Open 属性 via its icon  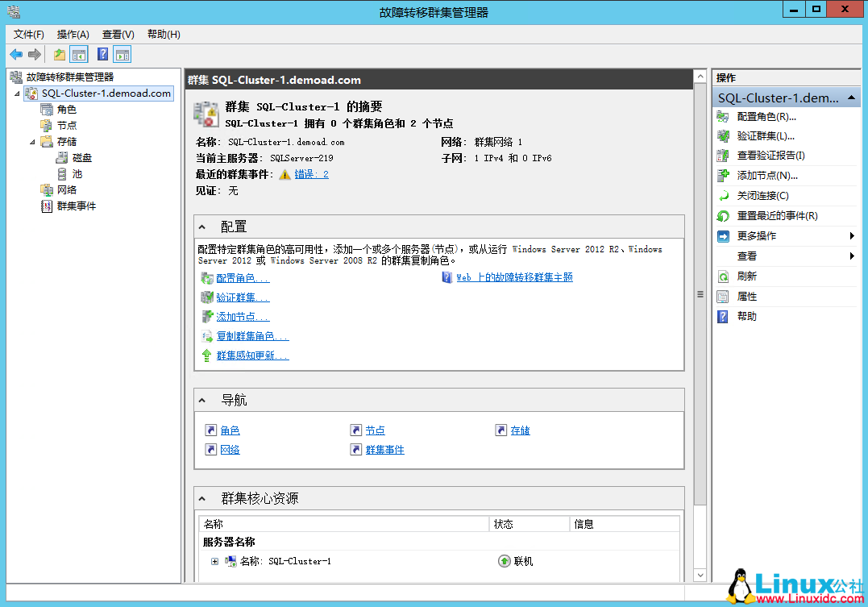click(721, 295)
